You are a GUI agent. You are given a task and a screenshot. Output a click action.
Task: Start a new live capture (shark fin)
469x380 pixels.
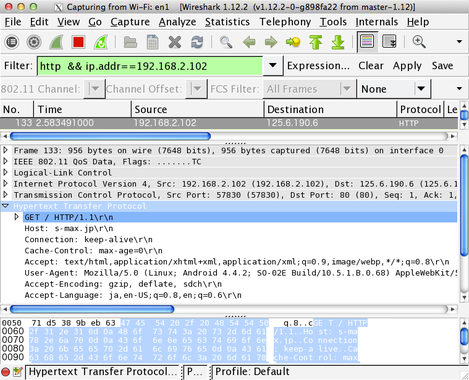point(56,42)
